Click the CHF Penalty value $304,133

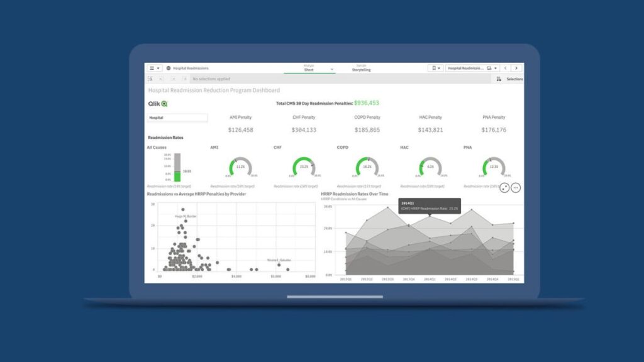point(304,129)
